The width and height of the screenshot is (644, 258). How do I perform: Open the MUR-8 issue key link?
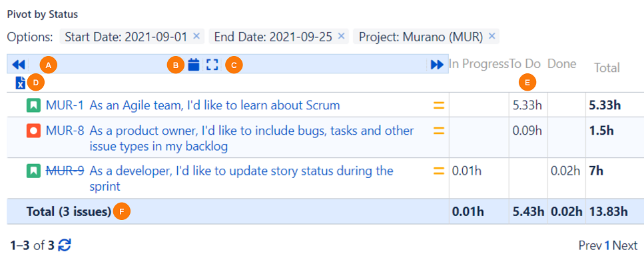point(65,131)
